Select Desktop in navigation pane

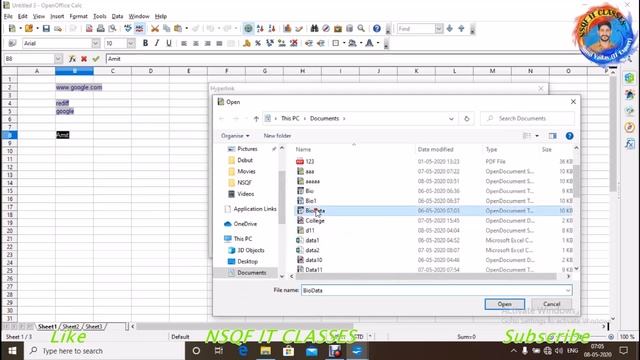pos(247,262)
